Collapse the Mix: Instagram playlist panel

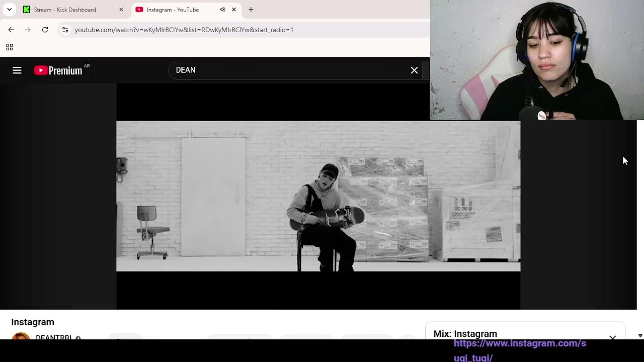tap(612, 337)
